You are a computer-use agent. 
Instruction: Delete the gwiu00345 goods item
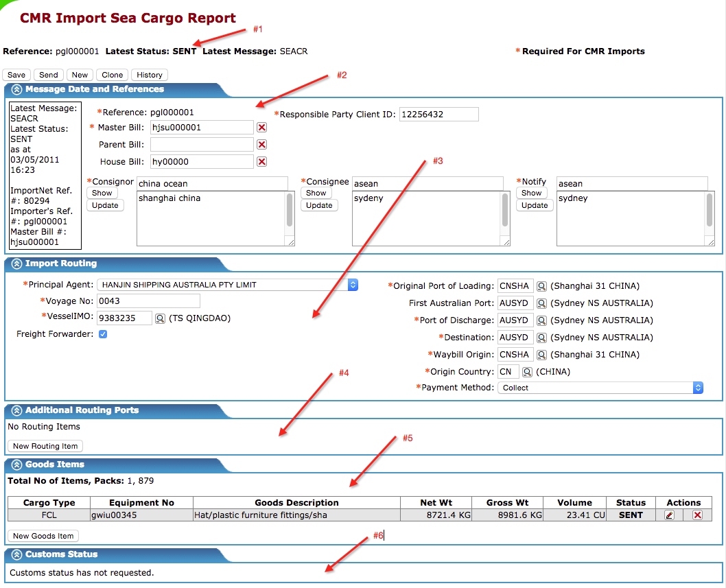(697, 515)
